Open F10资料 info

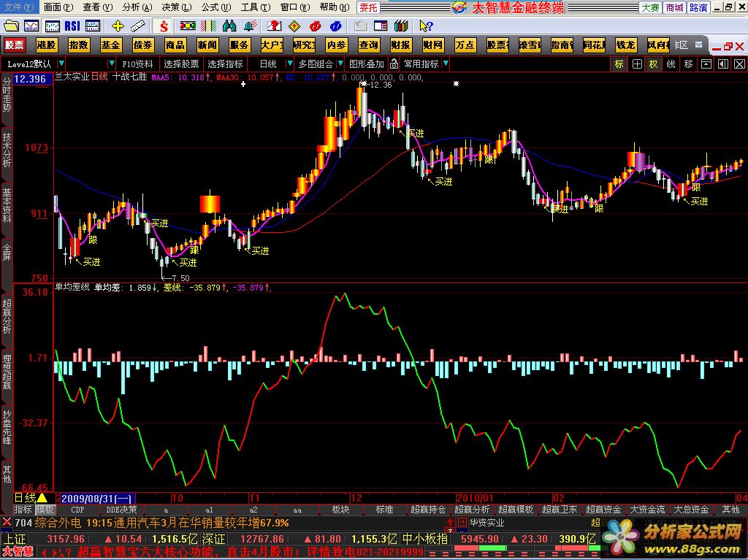click(x=137, y=64)
